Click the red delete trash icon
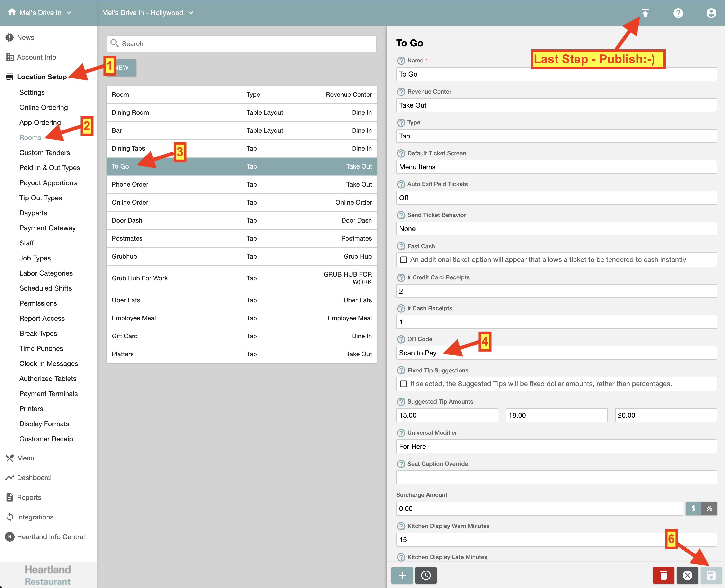 tap(663, 575)
